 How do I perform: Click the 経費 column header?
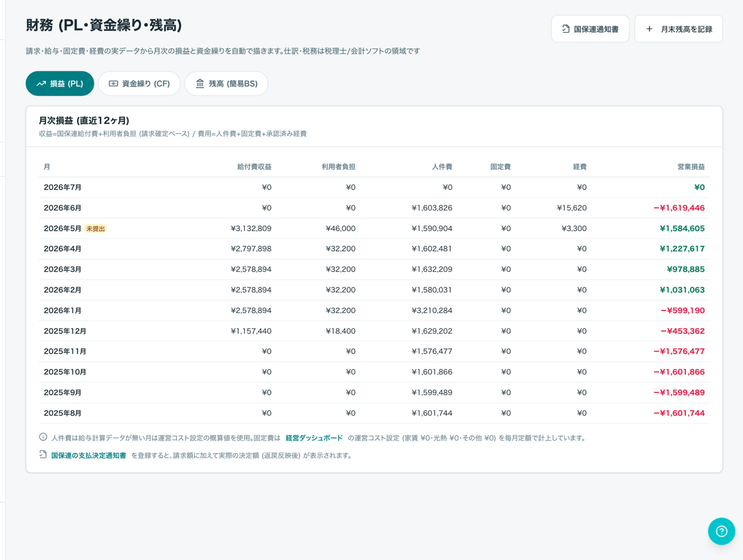point(580,166)
